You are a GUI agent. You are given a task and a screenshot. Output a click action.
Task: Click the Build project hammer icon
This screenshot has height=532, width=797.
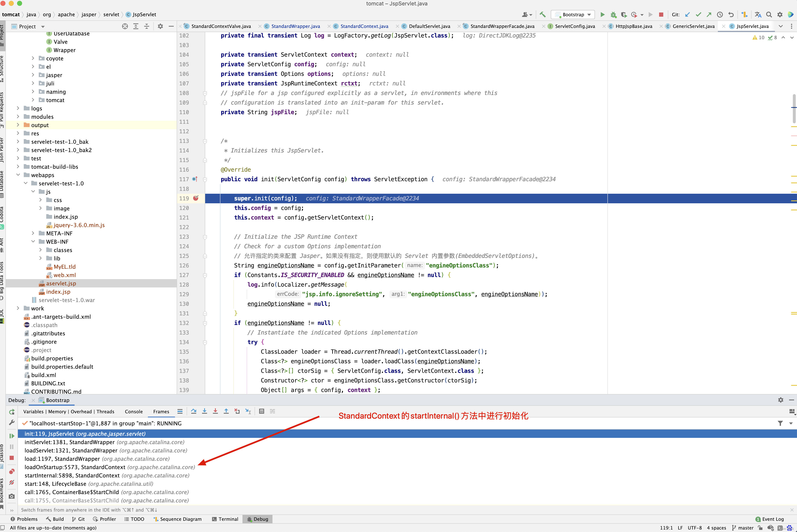pyautogui.click(x=542, y=15)
